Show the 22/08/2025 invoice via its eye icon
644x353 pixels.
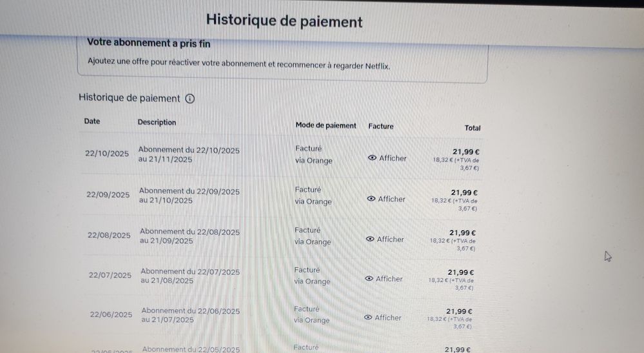pos(369,239)
